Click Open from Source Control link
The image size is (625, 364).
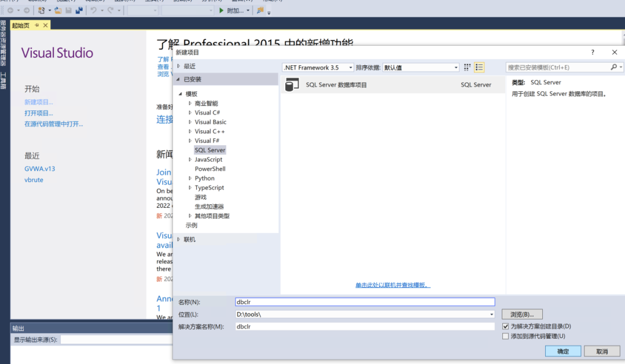54,124
